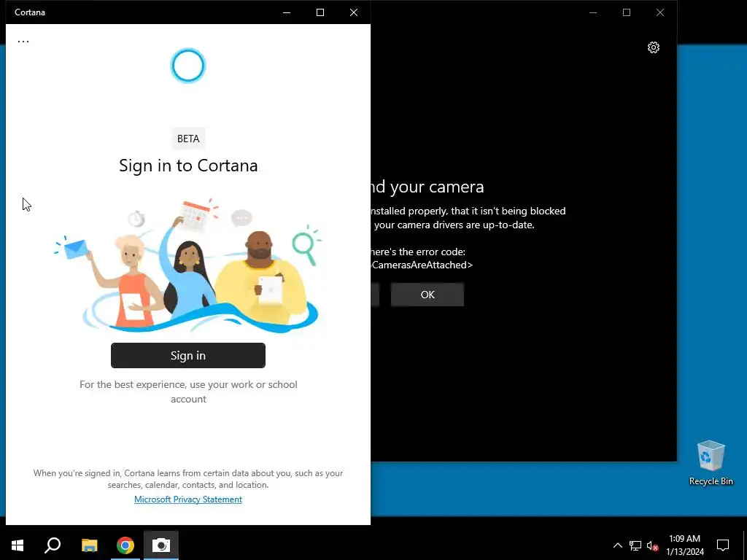Click the Cortana title bar label
This screenshot has width=747, height=560.
click(x=29, y=12)
